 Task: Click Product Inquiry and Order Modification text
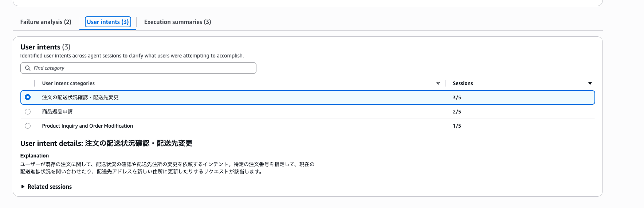coord(87,126)
